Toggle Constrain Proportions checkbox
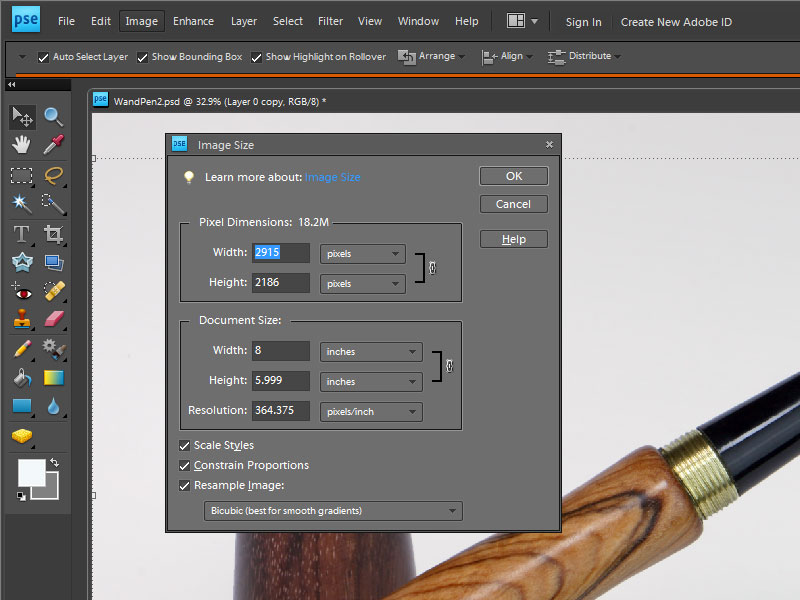 coord(184,466)
